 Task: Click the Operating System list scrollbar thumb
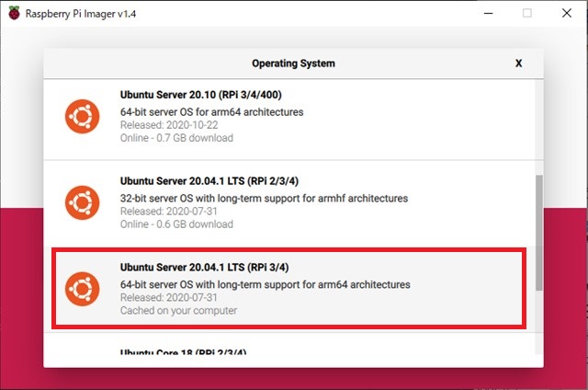click(x=539, y=233)
